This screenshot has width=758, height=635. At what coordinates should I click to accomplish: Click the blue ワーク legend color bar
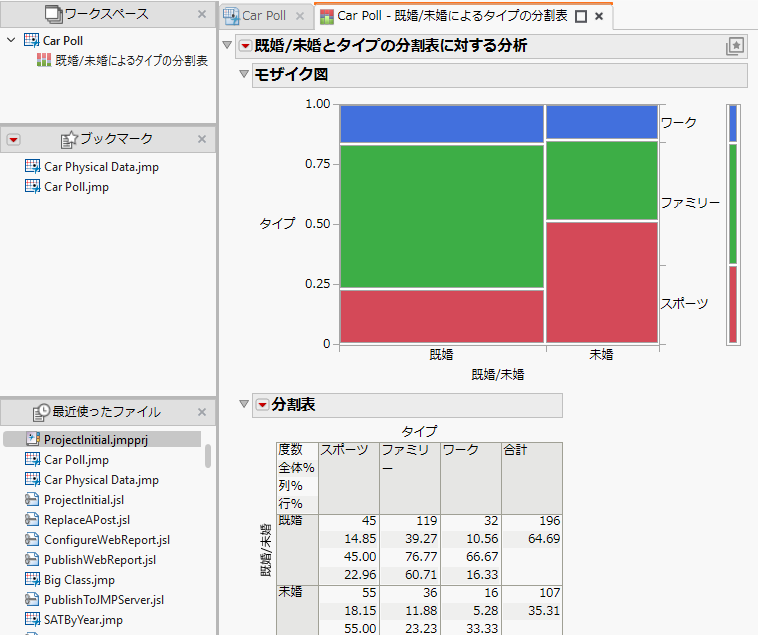click(x=733, y=124)
